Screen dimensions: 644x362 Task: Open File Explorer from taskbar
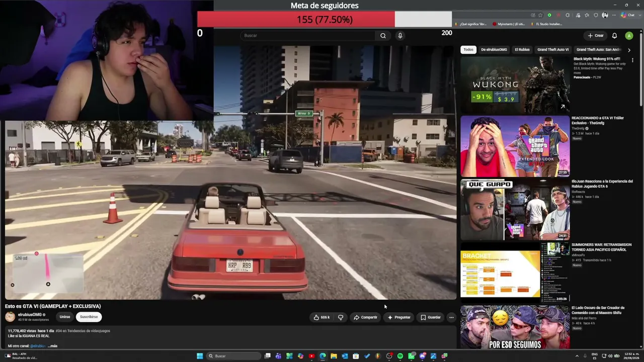[x=334, y=356]
